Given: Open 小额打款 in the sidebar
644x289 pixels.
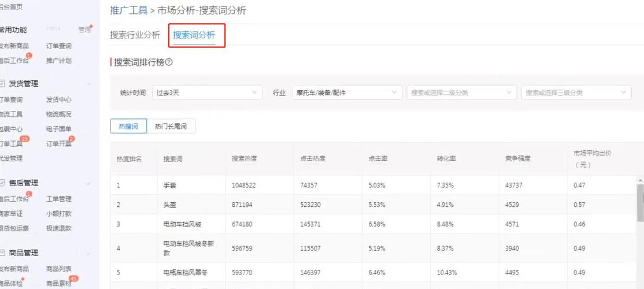Looking at the screenshot, I should coord(59,213).
